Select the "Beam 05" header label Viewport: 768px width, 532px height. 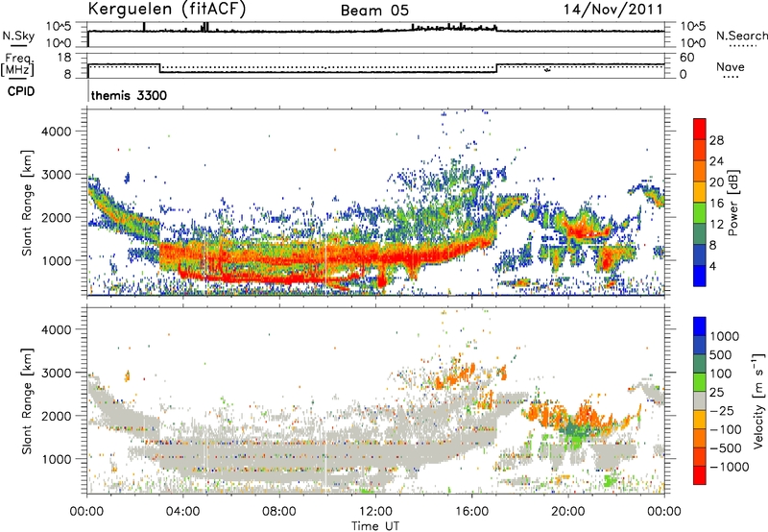coord(374,11)
